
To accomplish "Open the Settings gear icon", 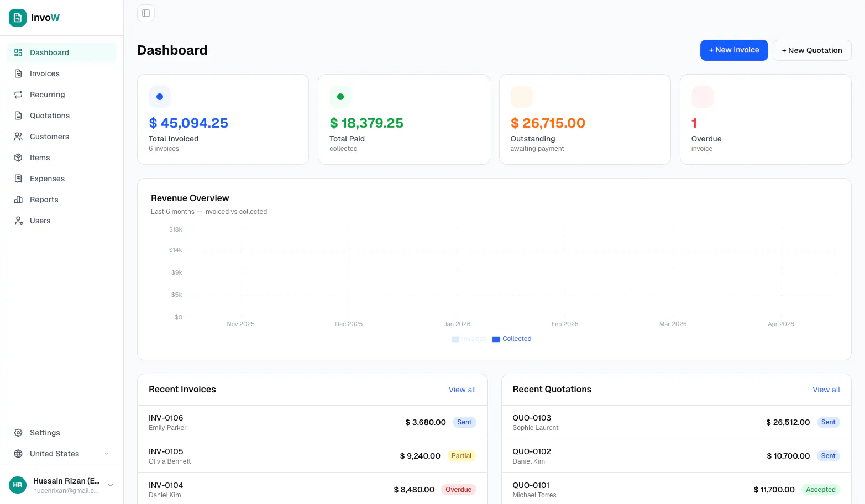I will point(18,433).
